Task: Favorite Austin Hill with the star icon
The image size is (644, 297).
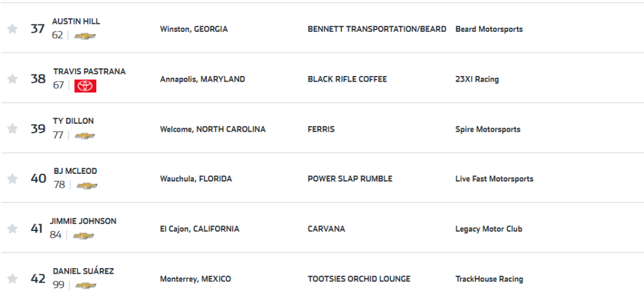Action: [x=12, y=29]
